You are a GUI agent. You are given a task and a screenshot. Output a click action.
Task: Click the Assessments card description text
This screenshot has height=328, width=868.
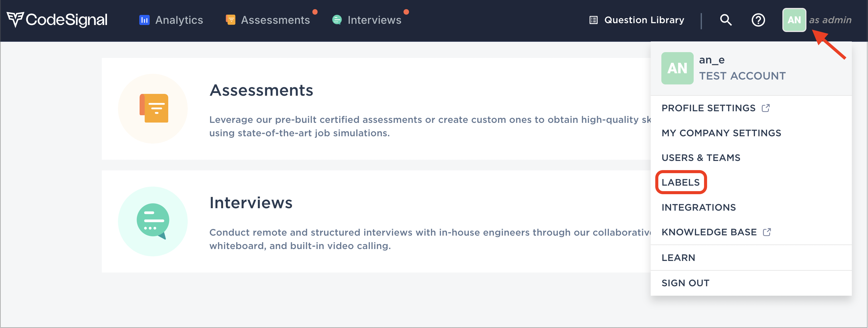coord(430,127)
